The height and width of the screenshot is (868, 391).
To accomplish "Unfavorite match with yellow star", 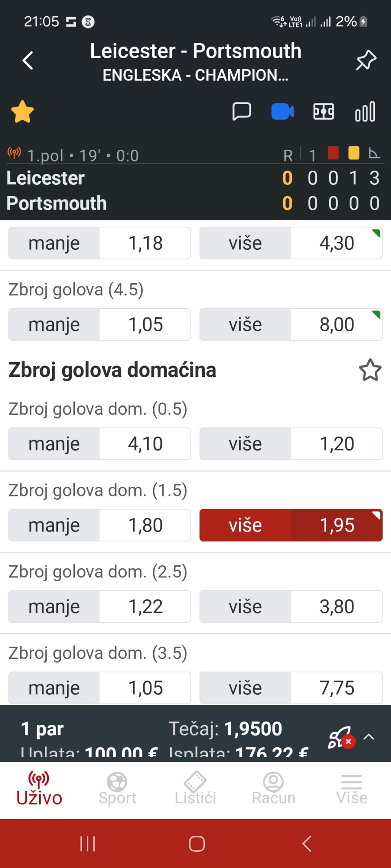I will (22, 112).
